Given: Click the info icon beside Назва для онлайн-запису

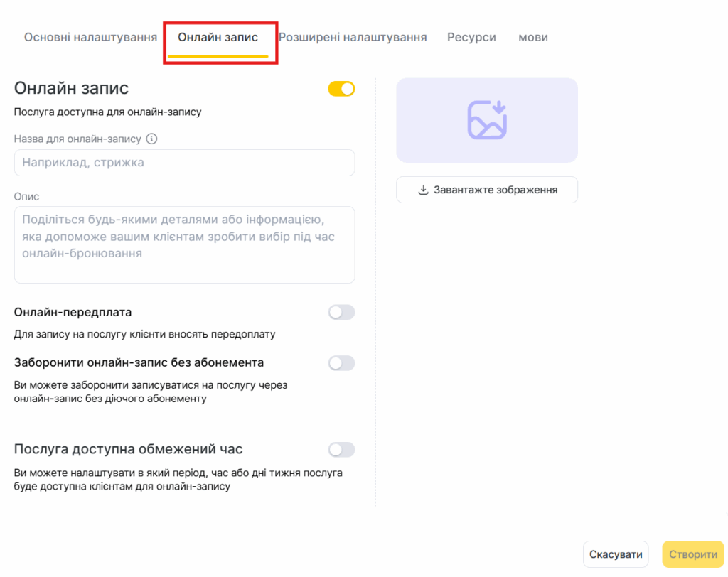Looking at the screenshot, I should pyautogui.click(x=151, y=139).
